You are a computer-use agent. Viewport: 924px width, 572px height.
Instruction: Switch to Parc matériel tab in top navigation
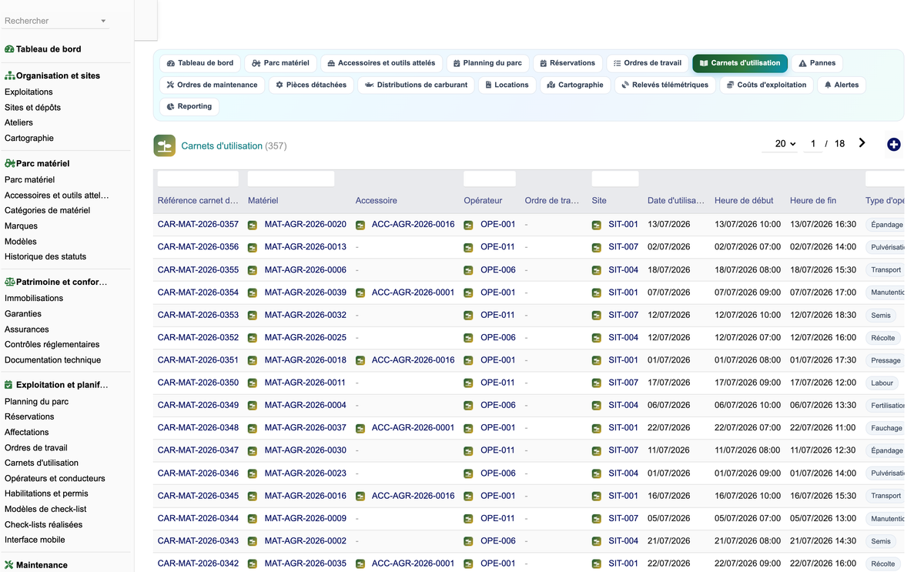280,63
